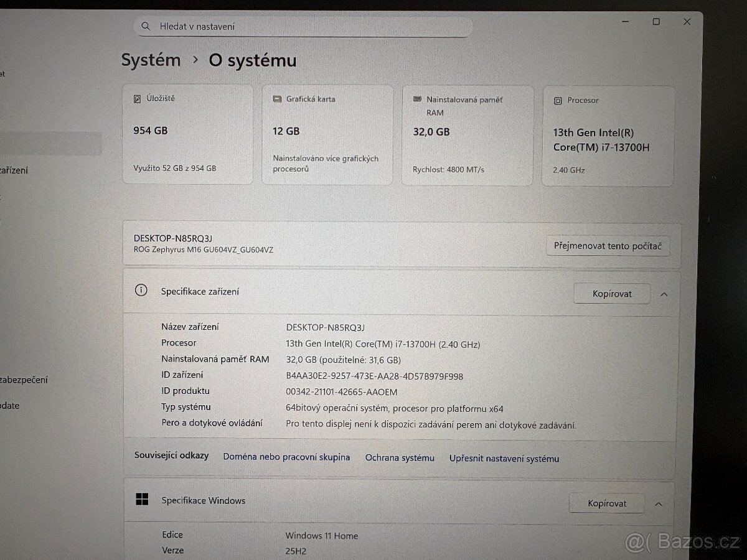Open Doména nebo pracovní skupina settings
The width and height of the screenshot is (747, 560).
(x=286, y=457)
